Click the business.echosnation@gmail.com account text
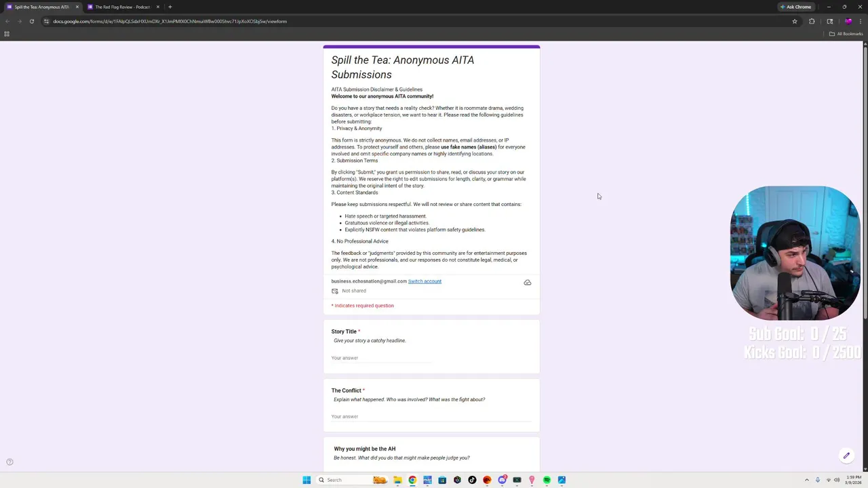Viewport: 868px width, 488px height. pos(369,281)
